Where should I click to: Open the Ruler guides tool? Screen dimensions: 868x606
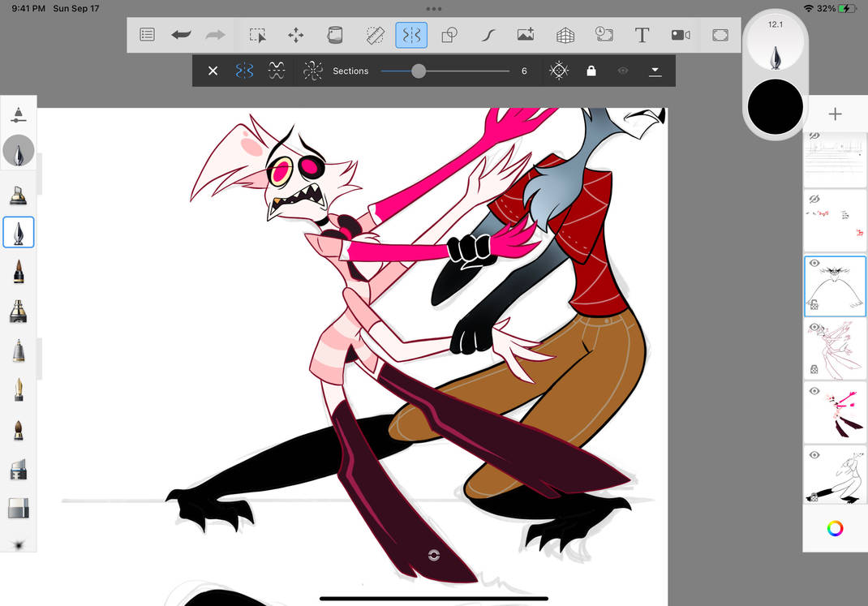coord(376,35)
